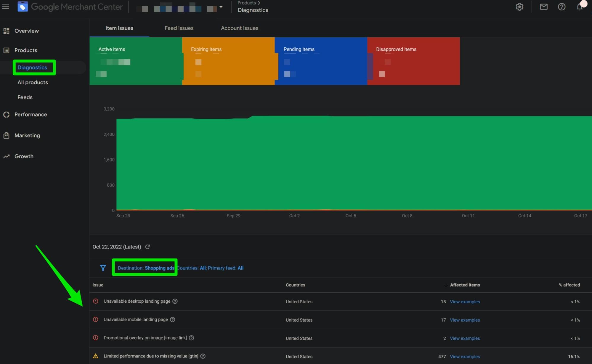
Task: Click 'Limited performance due to missing value [gtin]' text
Action: (151, 356)
